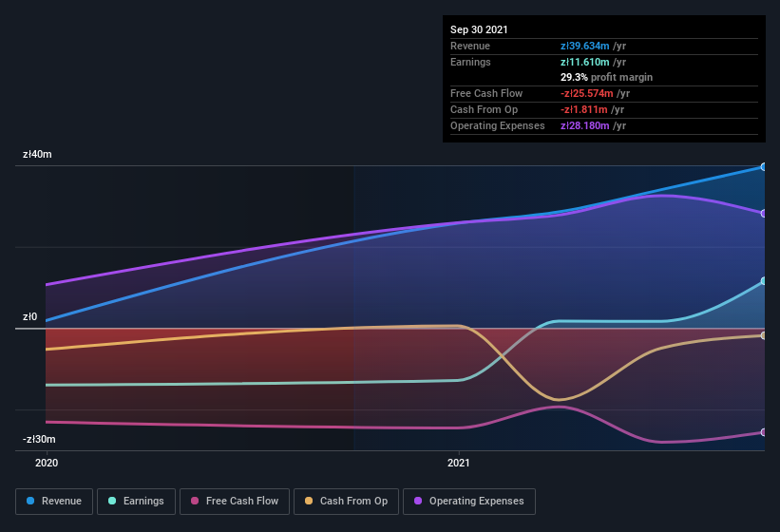This screenshot has width=780, height=532.
Task: Click the 2021 x-axis label
Action: pyautogui.click(x=458, y=463)
